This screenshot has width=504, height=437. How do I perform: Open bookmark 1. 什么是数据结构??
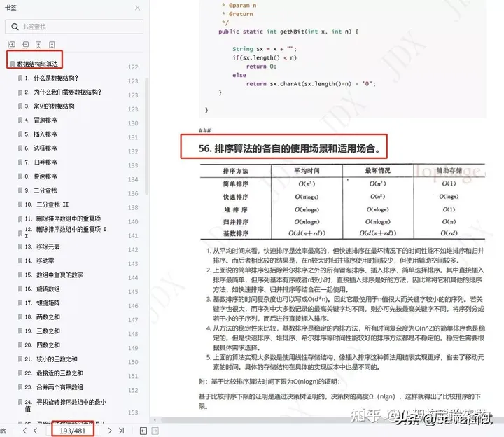(x=51, y=78)
